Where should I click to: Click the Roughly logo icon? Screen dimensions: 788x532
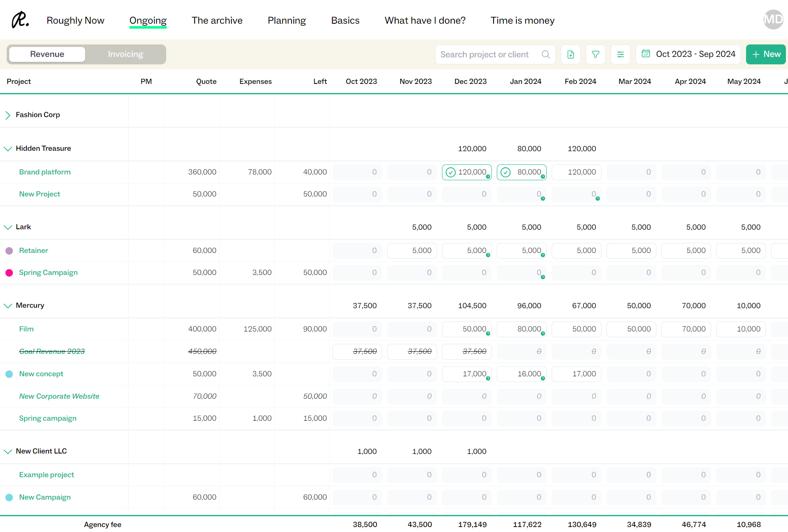tap(20, 20)
